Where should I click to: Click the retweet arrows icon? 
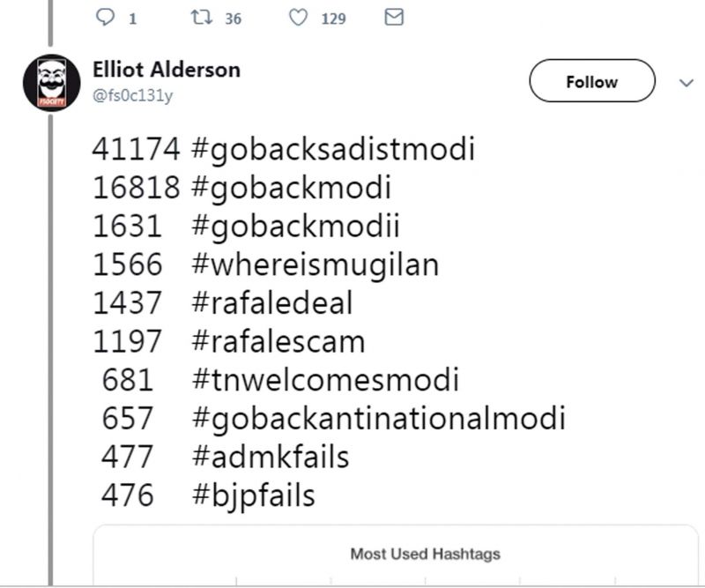pos(202,17)
